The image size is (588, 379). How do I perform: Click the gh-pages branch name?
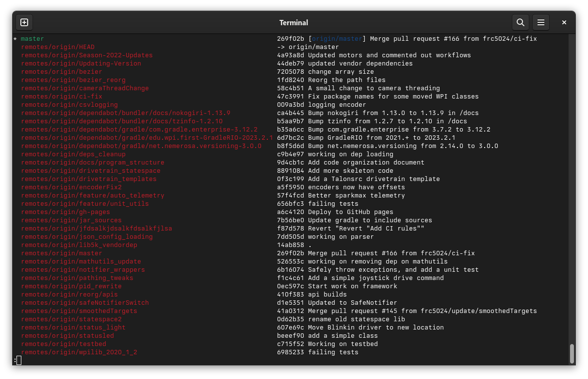pyautogui.click(x=65, y=212)
